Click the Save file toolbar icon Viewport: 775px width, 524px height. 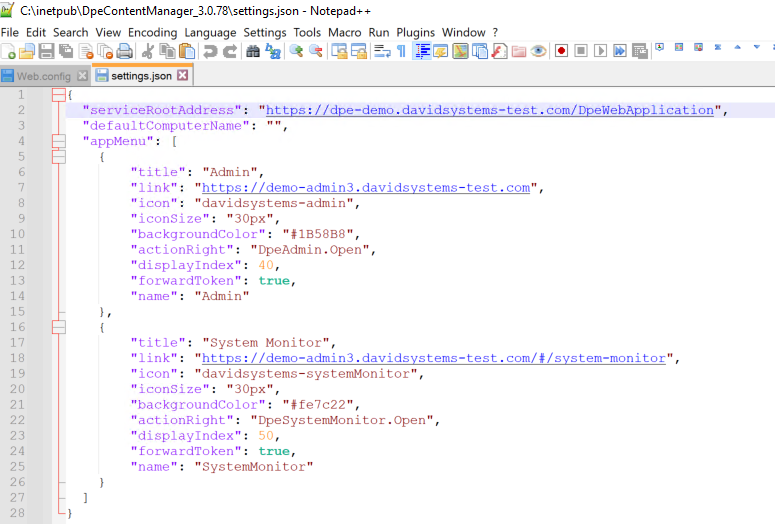click(46, 51)
